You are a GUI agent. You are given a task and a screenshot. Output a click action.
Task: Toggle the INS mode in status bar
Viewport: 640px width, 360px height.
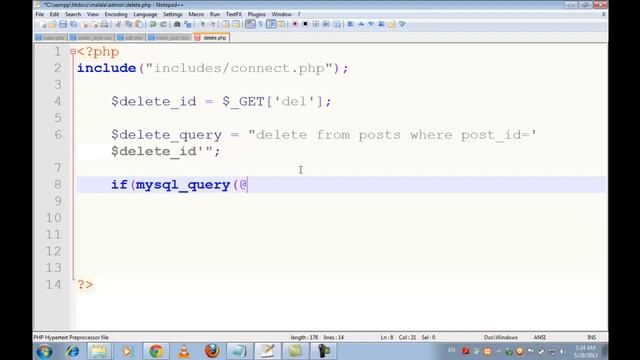coord(591,338)
